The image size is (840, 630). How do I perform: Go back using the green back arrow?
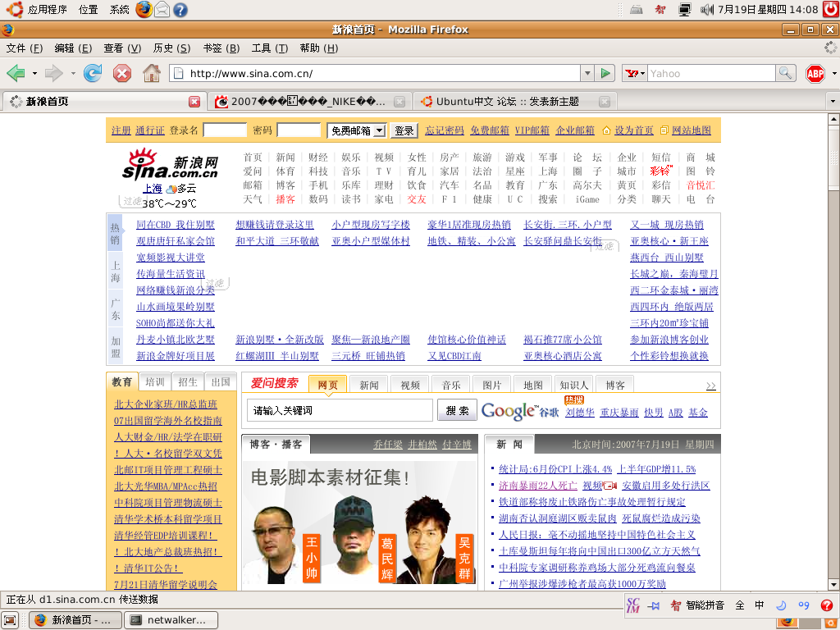coord(16,73)
